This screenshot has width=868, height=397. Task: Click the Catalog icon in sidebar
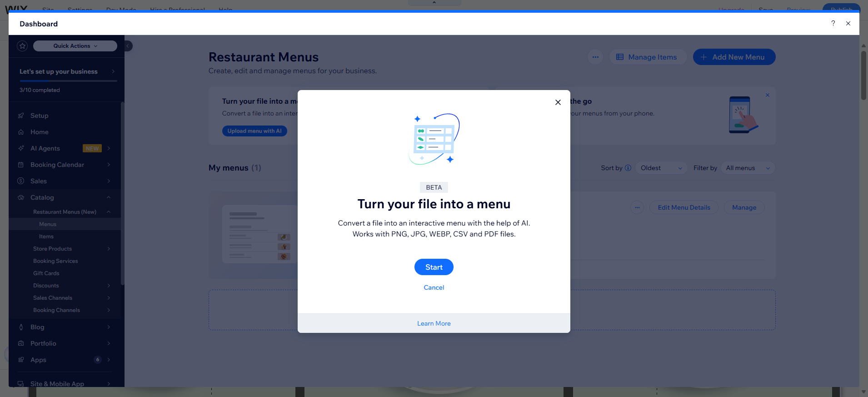[21, 197]
